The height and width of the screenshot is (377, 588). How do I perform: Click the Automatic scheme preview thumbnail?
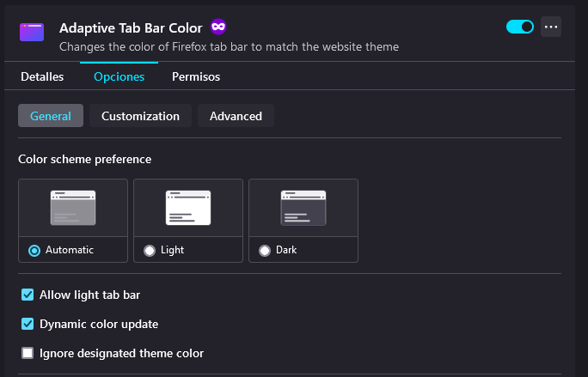(x=73, y=208)
